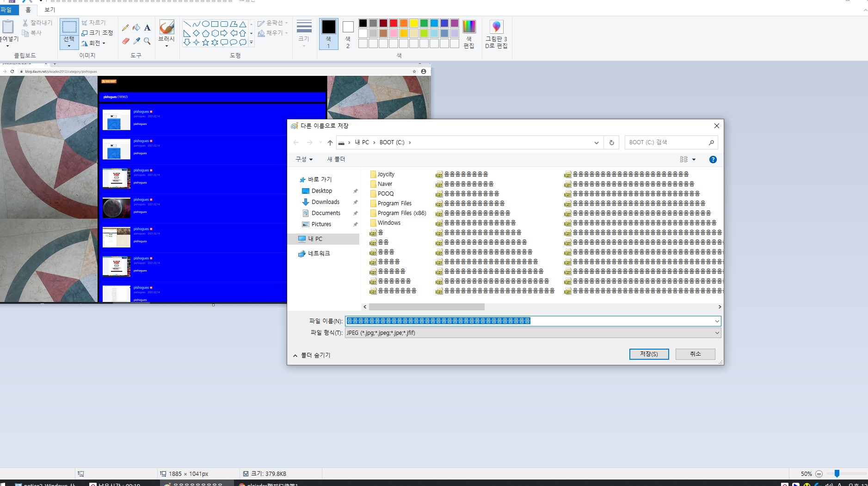
Task: Pick the red palette color
Action: click(394, 23)
